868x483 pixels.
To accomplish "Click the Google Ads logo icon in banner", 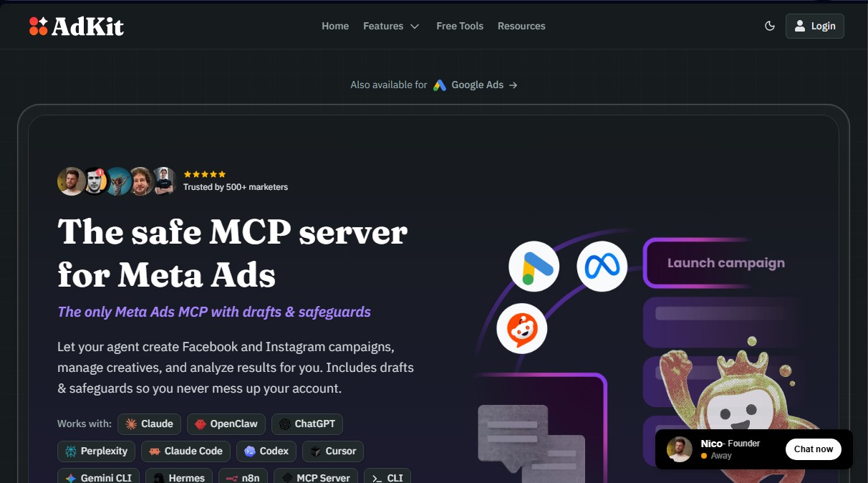I will (x=440, y=85).
